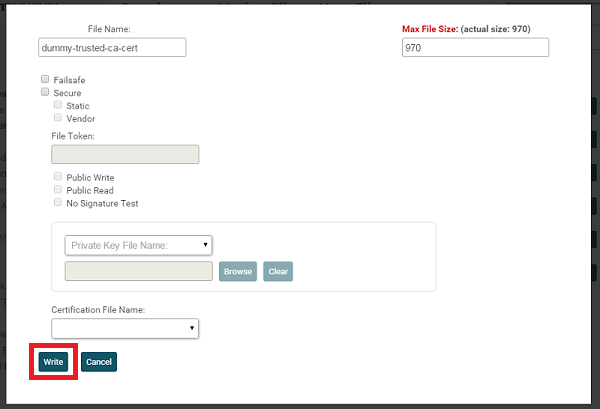600x409 pixels.
Task: Open the Private Key File Name dropdown
Action: [x=138, y=245]
